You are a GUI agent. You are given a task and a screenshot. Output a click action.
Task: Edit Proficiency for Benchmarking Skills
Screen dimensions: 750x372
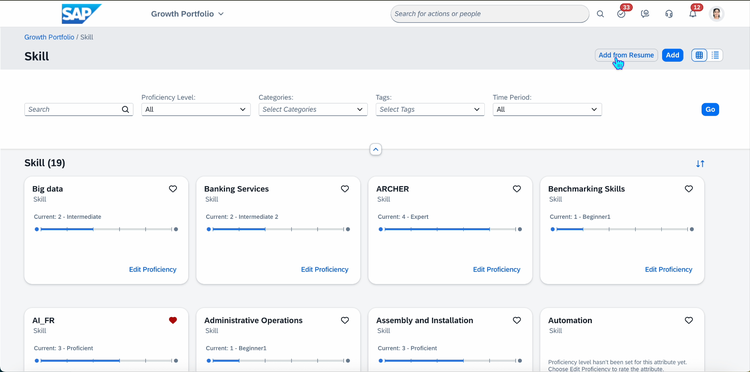coord(668,270)
